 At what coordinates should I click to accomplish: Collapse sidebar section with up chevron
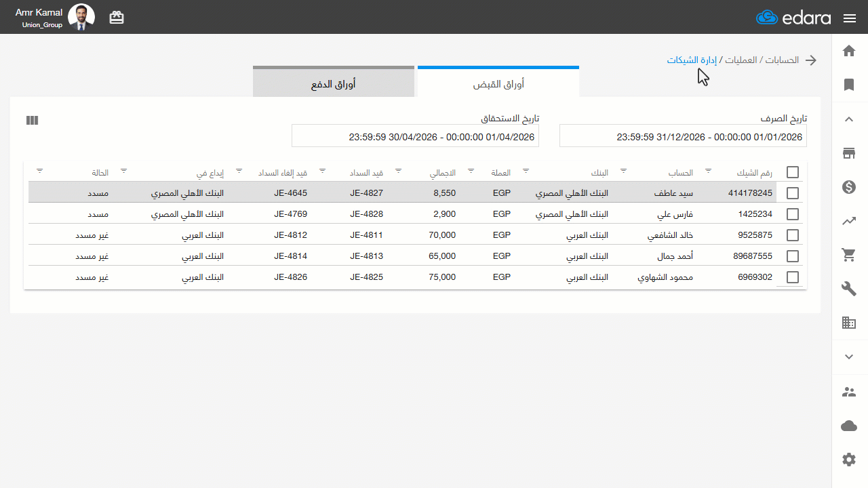[848, 119]
